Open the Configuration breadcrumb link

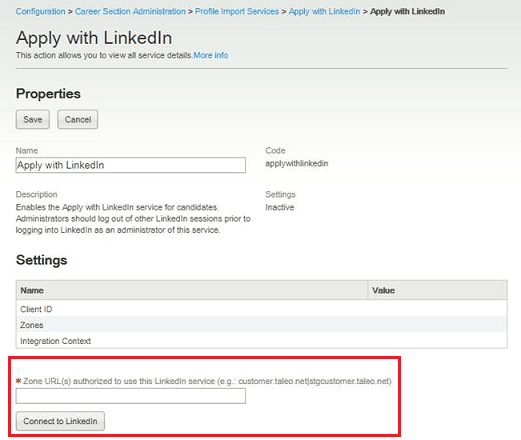[41, 11]
